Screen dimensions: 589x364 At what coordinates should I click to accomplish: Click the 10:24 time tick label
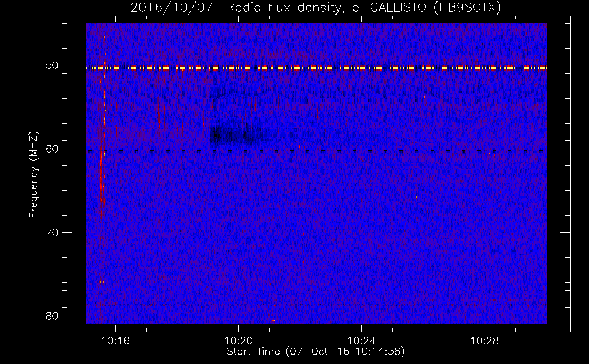[362, 341]
